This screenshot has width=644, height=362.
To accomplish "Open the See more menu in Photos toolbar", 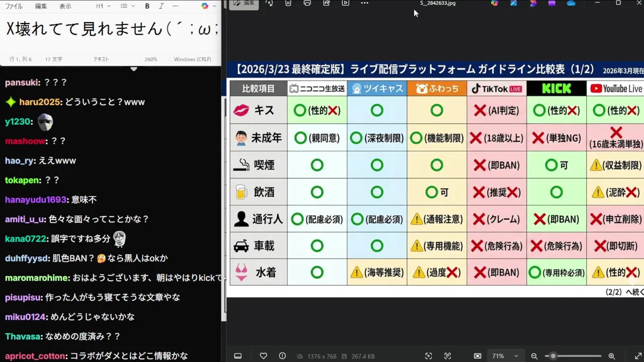I will [x=365, y=3].
